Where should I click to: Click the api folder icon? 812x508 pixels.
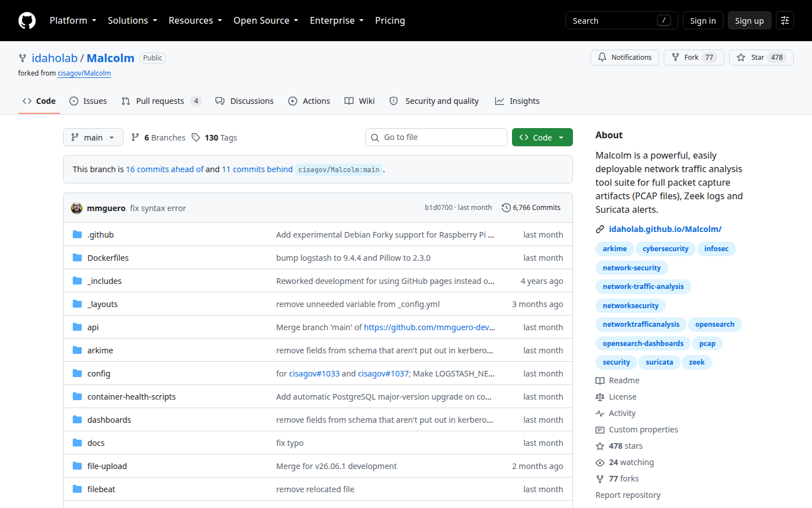click(77, 327)
